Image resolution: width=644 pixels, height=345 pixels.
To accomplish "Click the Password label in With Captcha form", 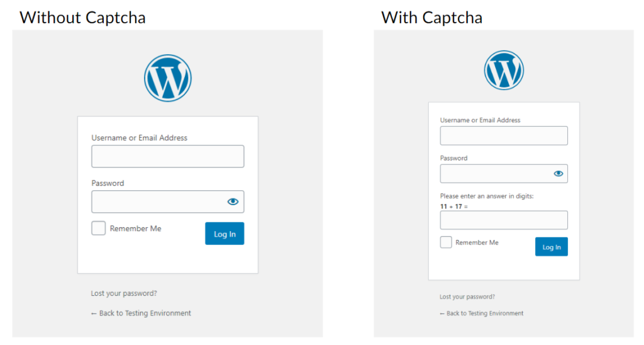I will (x=454, y=158).
